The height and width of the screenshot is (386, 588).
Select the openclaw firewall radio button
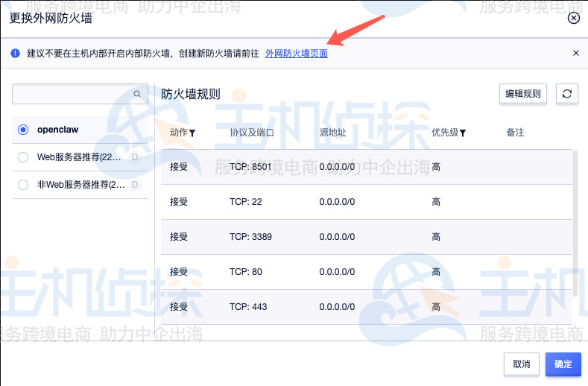point(23,130)
